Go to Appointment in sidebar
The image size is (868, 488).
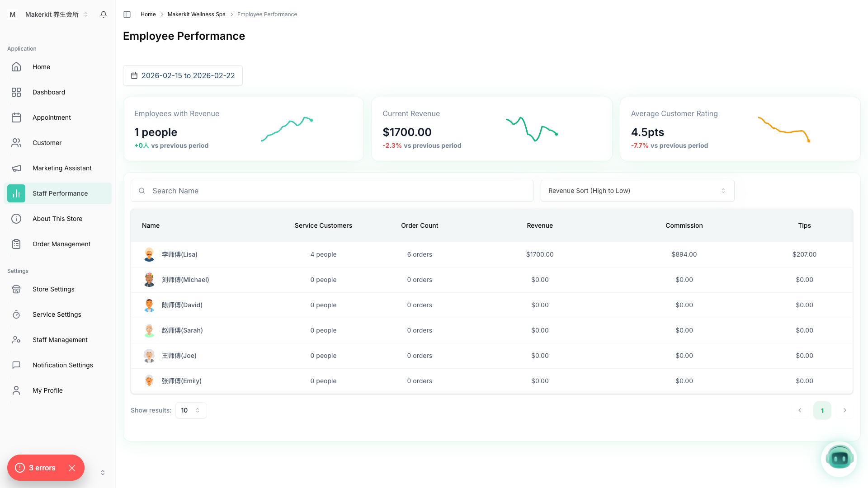point(52,117)
